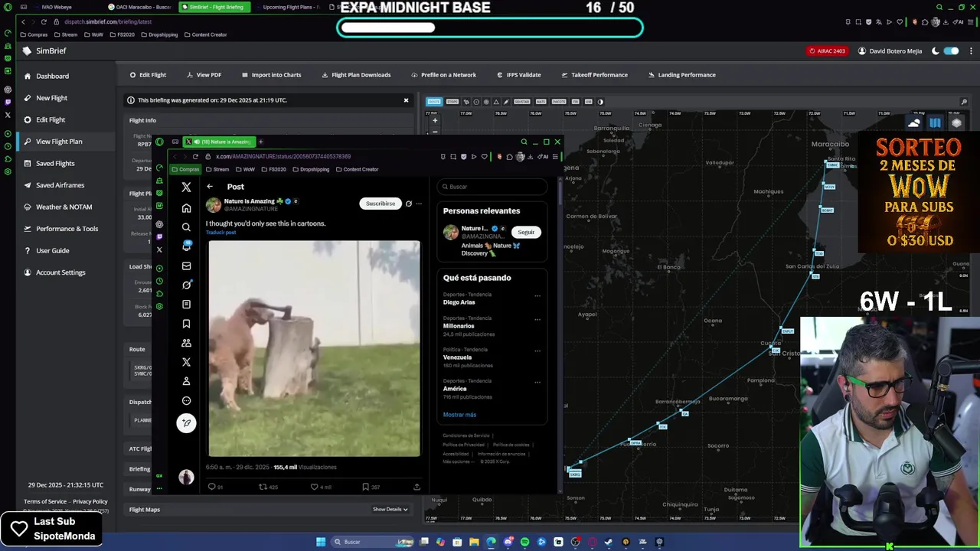The image size is (980, 551).
Task: Repost the tweet with 425 reposts
Action: coord(268,487)
